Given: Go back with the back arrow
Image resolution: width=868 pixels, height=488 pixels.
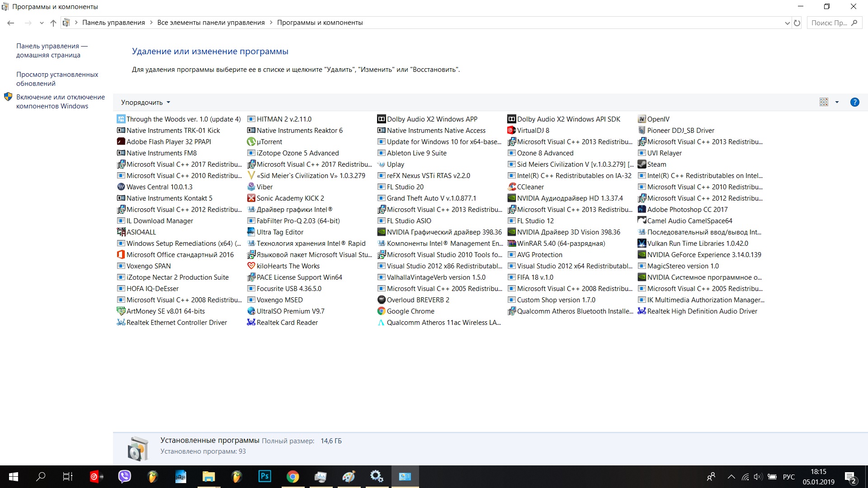Looking at the screenshot, I should pyautogui.click(x=11, y=23).
